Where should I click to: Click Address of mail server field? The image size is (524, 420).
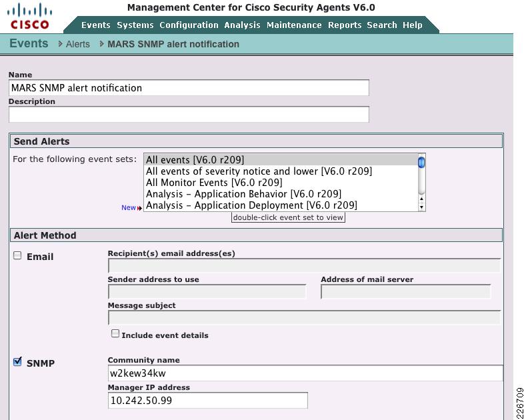pyautogui.click(x=405, y=292)
